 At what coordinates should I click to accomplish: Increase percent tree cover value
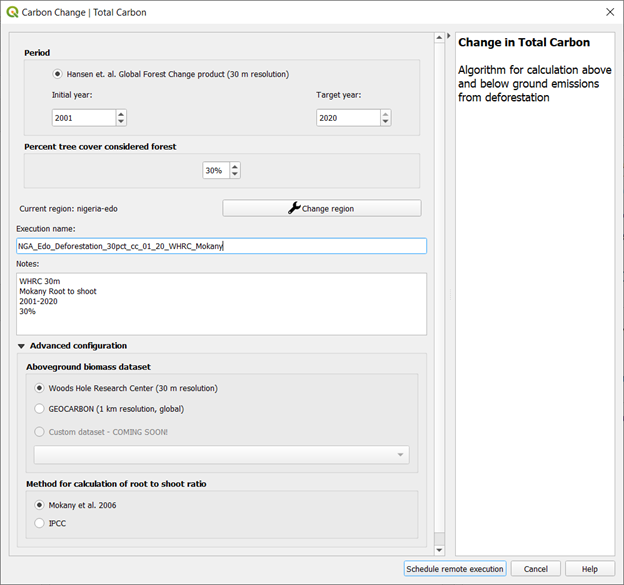(x=235, y=167)
